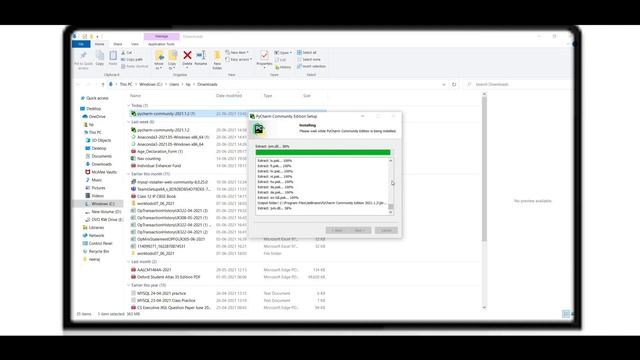The image size is (640, 360).
Task: Open Network in the navigation pane
Action: click(93, 236)
